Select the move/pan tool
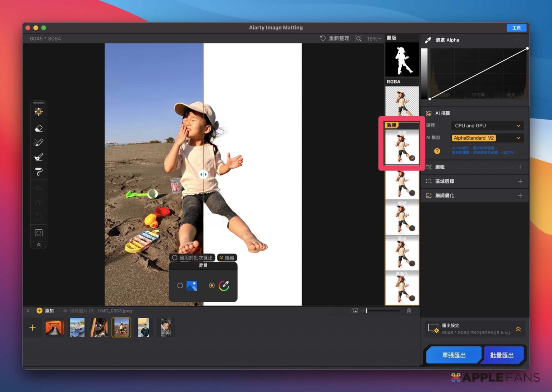Viewport: 552px width, 392px height. (38, 112)
